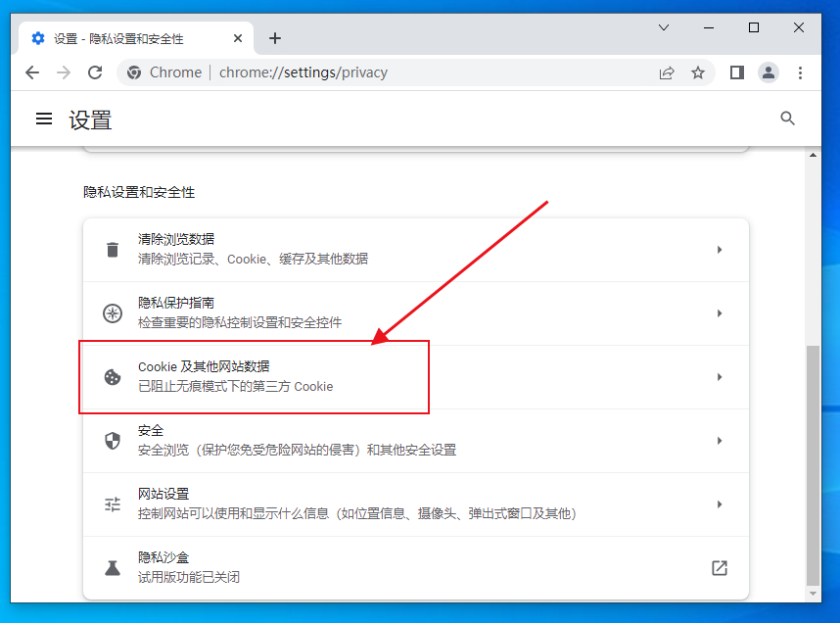
Task: Open Cookie 及其他网站数据 row
Action: click(x=416, y=377)
